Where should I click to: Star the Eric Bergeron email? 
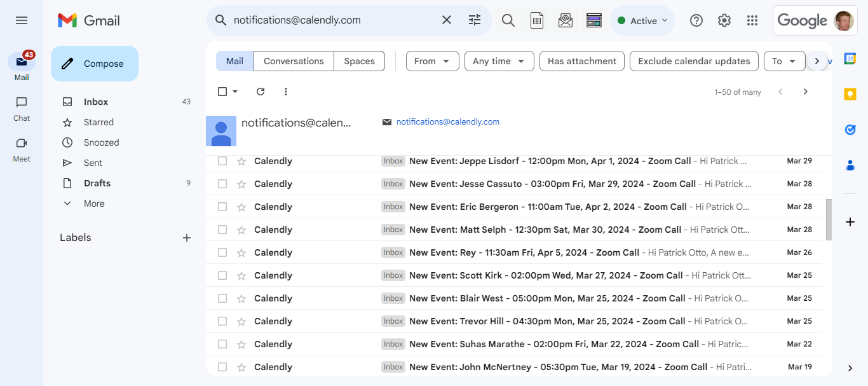(x=241, y=207)
